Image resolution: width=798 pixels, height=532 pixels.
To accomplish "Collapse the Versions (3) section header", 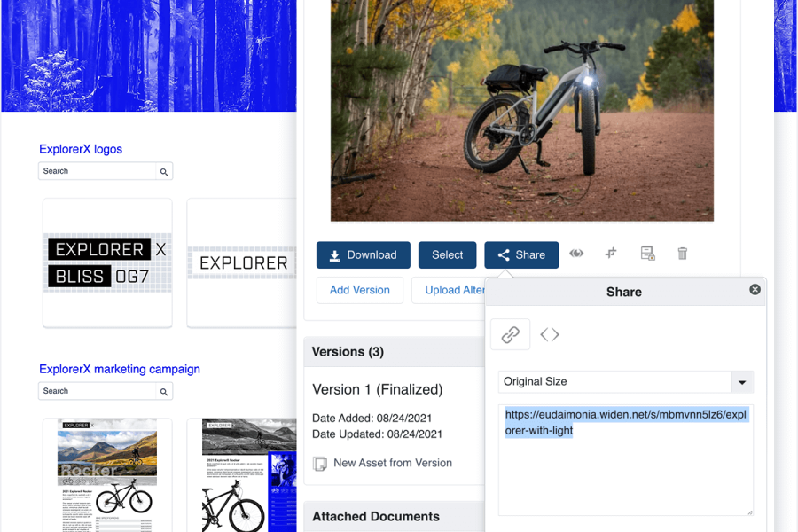I will [x=348, y=352].
